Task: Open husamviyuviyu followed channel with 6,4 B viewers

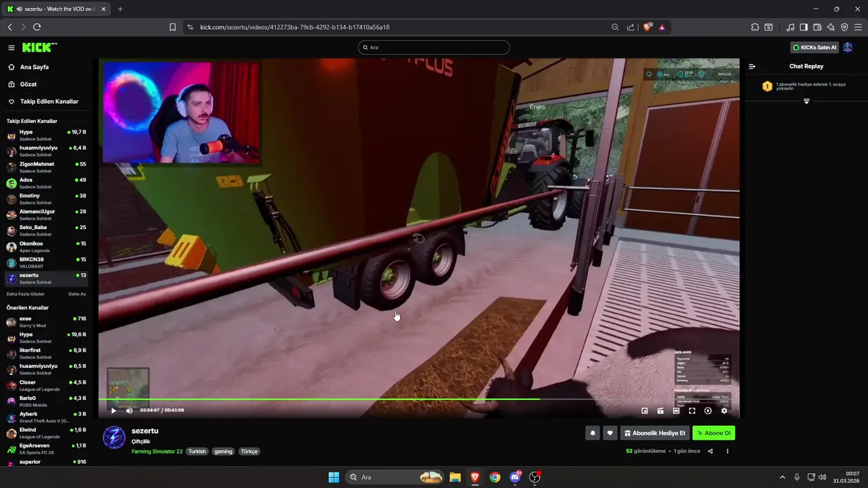Action: 46,150
